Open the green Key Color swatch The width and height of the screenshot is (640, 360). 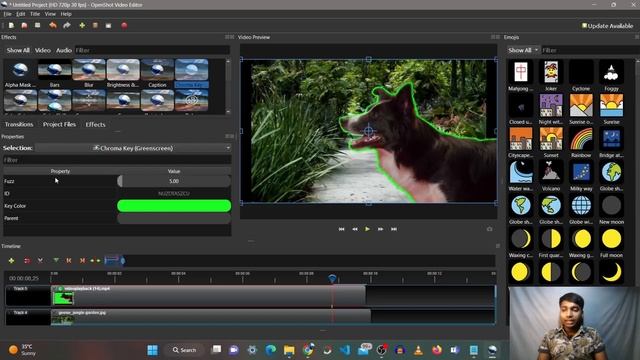tap(174, 206)
